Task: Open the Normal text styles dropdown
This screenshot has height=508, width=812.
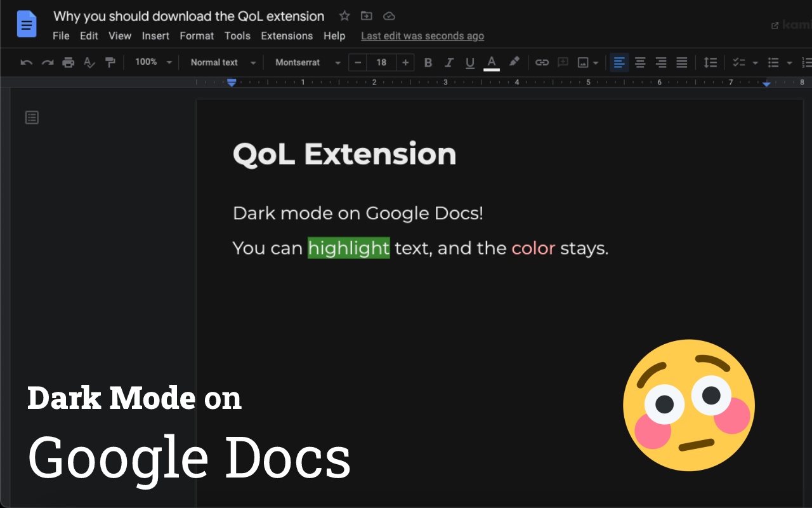Action: pos(223,62)
